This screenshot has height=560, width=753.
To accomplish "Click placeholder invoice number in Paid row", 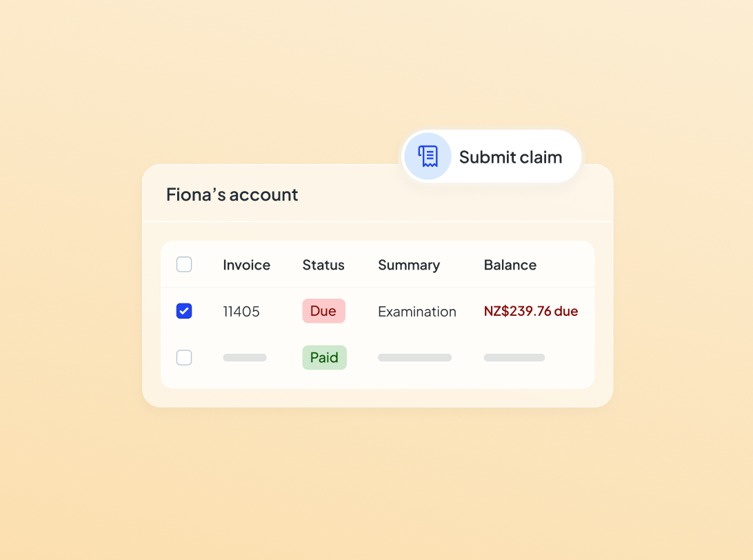I will (245, 358).
